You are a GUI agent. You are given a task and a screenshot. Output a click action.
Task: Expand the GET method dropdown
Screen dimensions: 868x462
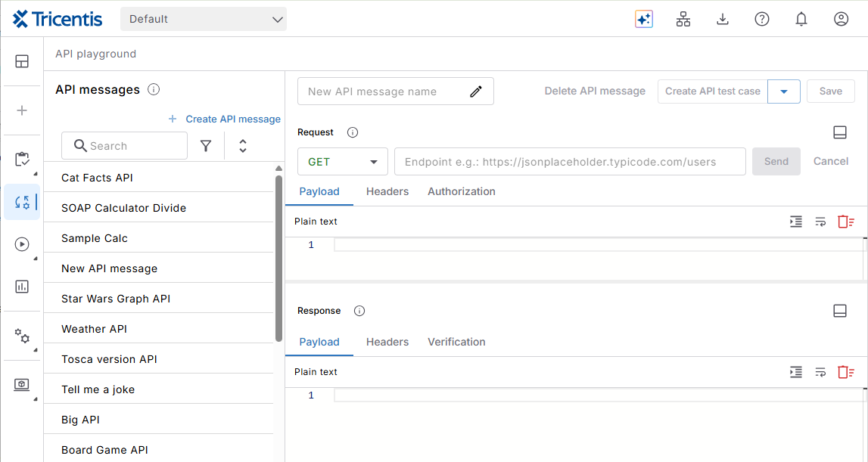point(344,162)
